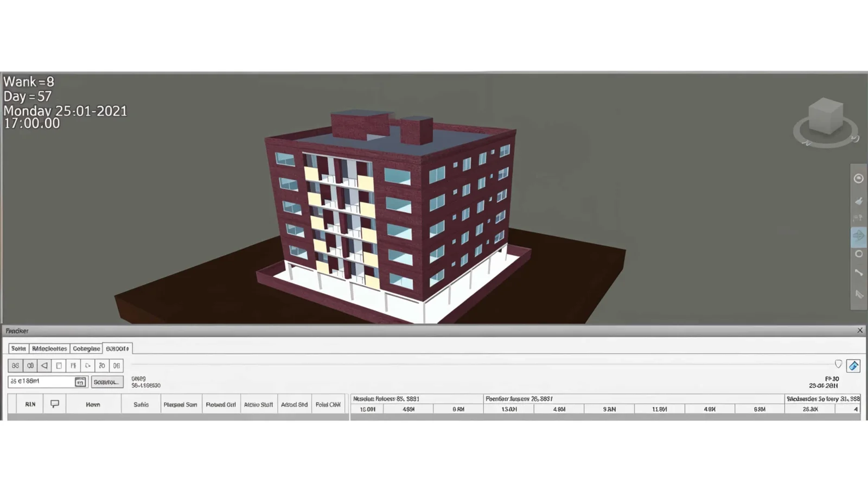
Task: Click the circle icon below the orbit tool
Action: click(858, 254)
